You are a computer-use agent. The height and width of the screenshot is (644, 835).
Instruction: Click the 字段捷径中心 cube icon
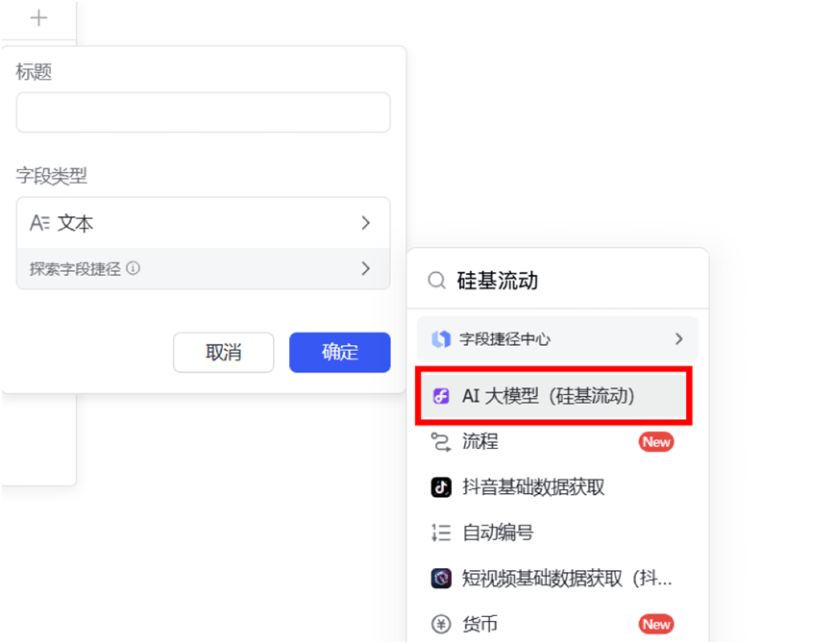(x=441, y=338)
